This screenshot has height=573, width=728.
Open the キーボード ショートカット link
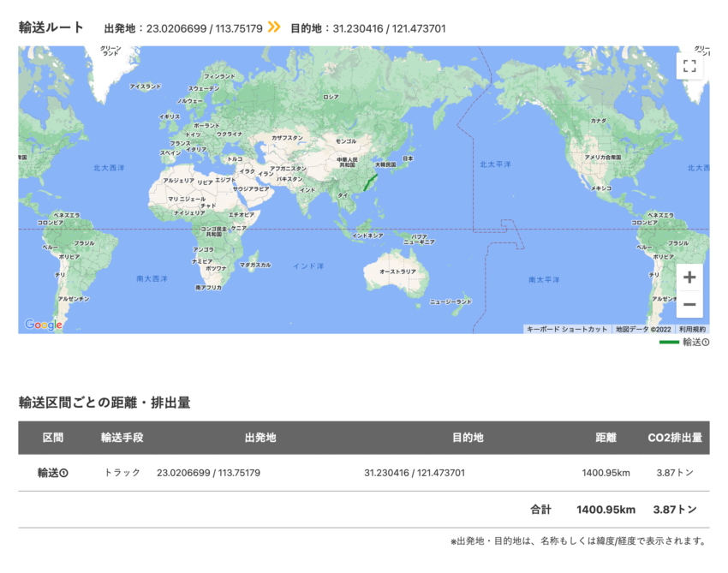click(x=566, y=327)
